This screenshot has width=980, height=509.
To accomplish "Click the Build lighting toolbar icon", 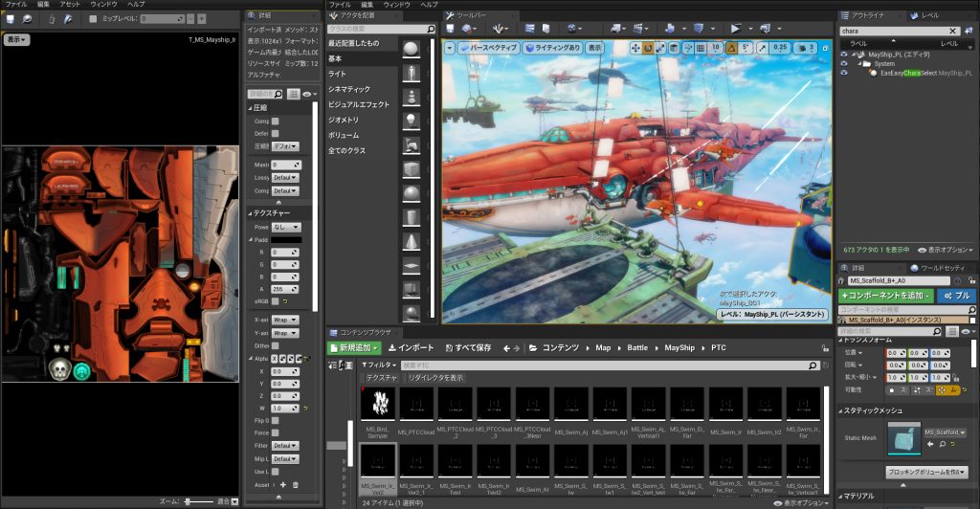I will coord(670,28).
